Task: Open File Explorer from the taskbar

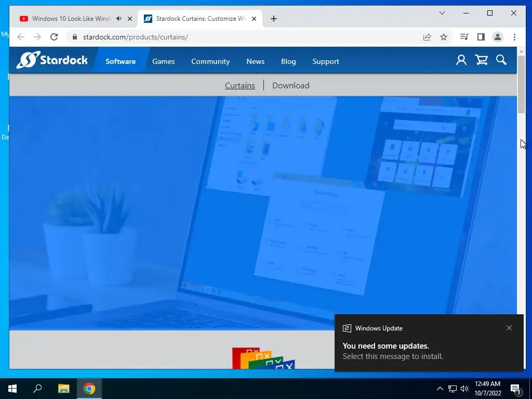Action: point(63,389)
